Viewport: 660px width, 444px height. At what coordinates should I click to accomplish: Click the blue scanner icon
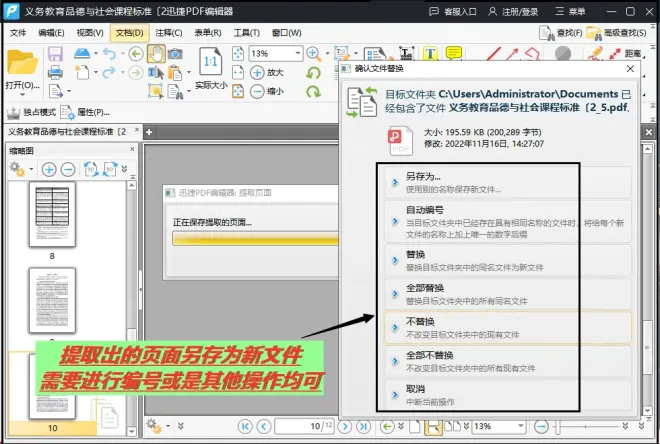coord(82,53)
